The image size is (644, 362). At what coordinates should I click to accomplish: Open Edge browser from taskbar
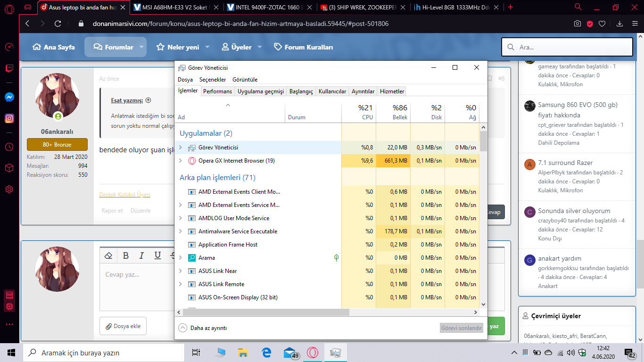point(266,353)
